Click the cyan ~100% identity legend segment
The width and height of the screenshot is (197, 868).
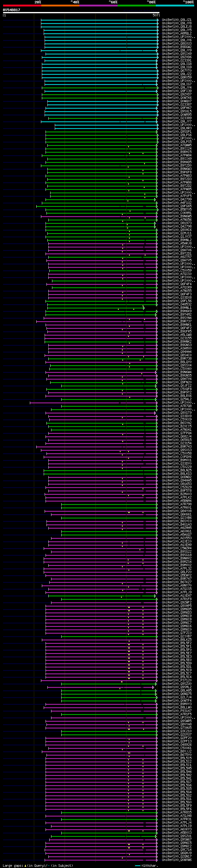(175, 6)
